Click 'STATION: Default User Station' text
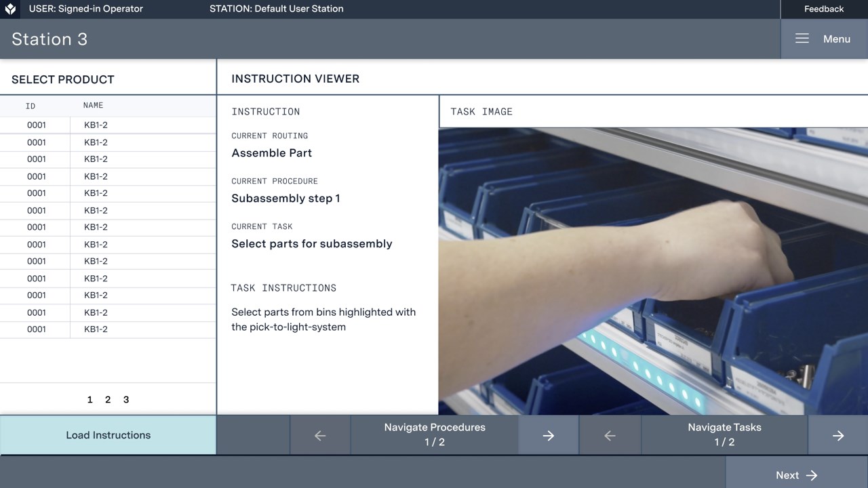 pos(277,9)
